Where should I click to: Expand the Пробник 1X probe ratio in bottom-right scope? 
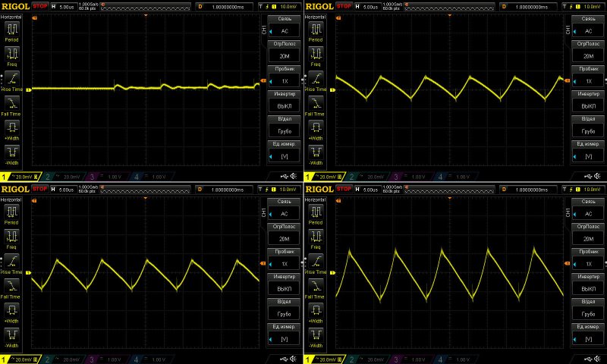point(588,259)
